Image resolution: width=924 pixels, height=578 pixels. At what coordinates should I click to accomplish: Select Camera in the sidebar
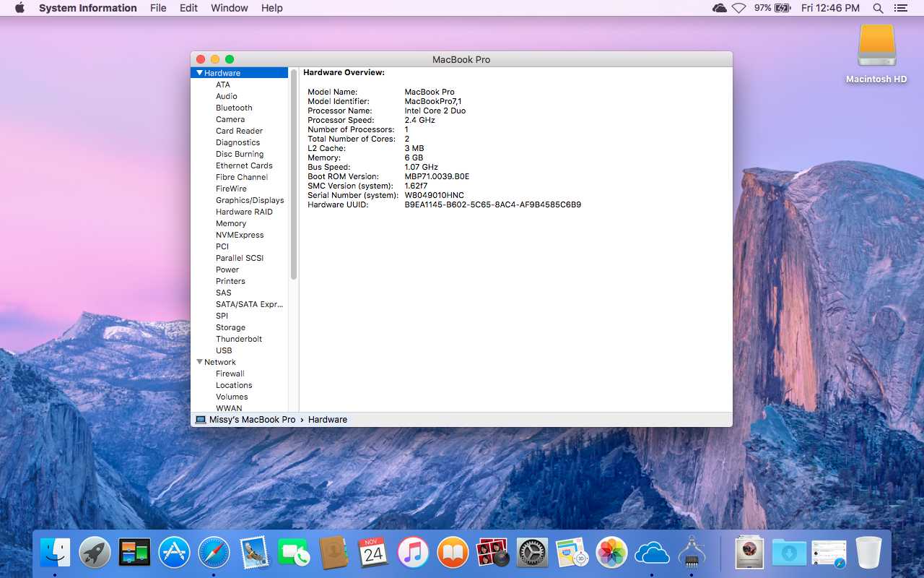pyautogui.click(x=230, y=119)
